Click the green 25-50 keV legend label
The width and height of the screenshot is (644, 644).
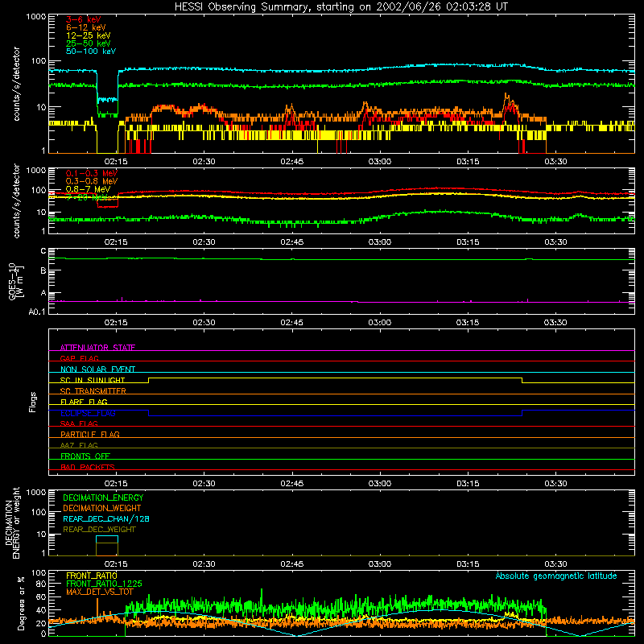(89, 43)
